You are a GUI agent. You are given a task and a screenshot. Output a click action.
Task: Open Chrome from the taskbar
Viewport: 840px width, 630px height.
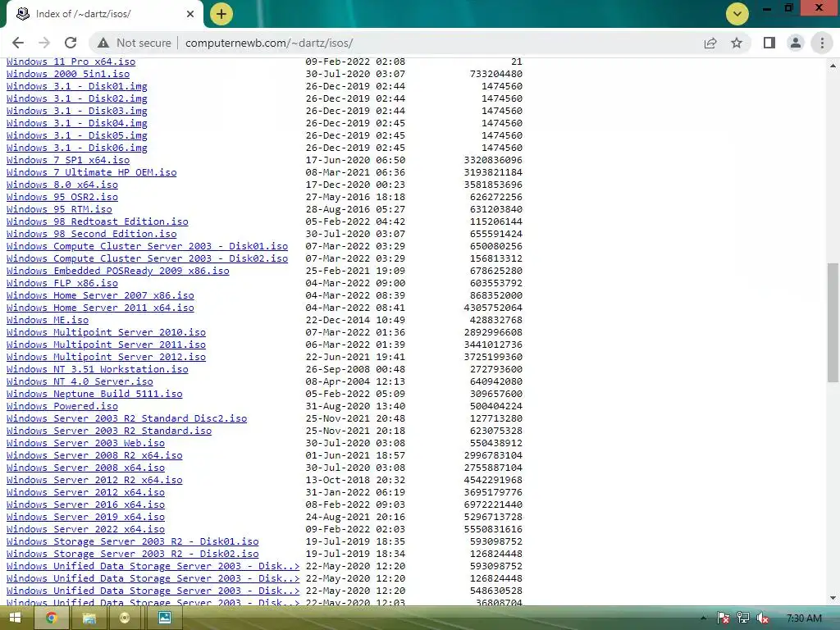pyautogui.click(x=52, y=618)
